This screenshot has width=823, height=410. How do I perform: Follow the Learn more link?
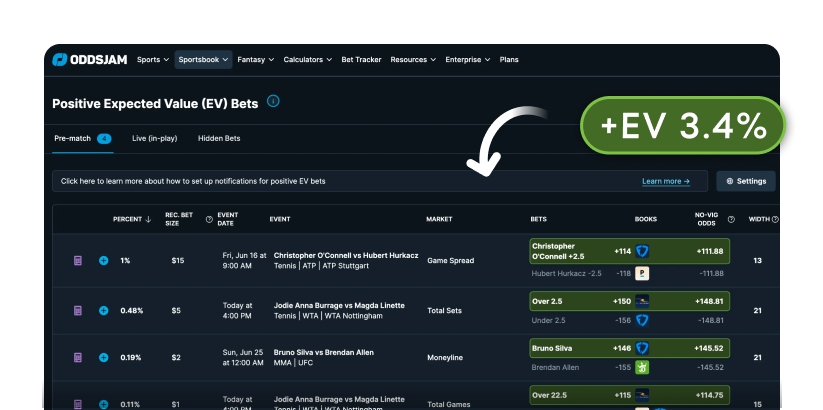pyautogui.click(x=665, y=181)
